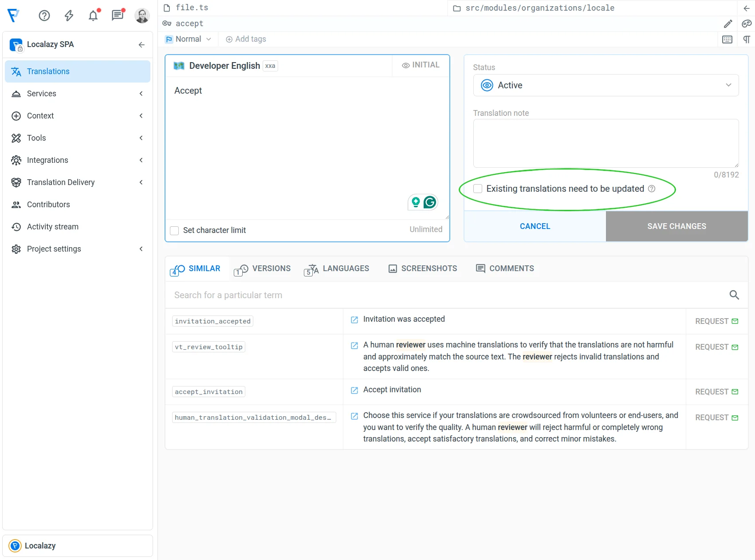Open the help question mark icon
The image size is (755, 560).
click(44, 16)
